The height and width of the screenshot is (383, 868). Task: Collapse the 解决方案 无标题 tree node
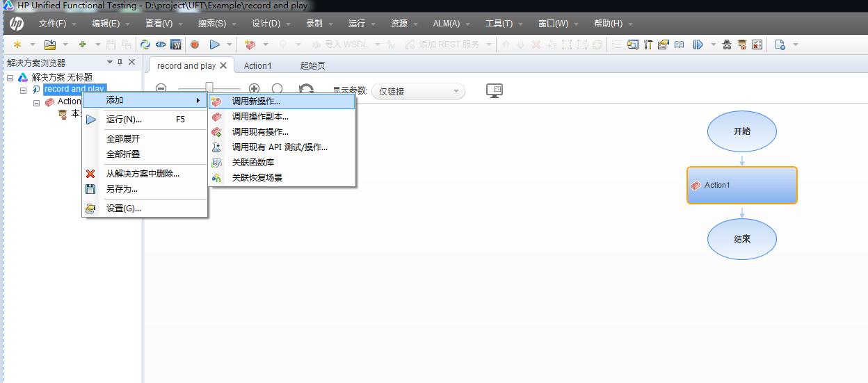click(x=10, y=78)
